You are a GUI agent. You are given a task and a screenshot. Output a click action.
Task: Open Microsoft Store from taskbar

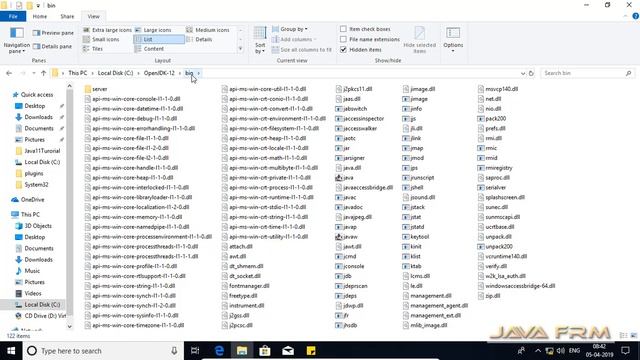265,351
